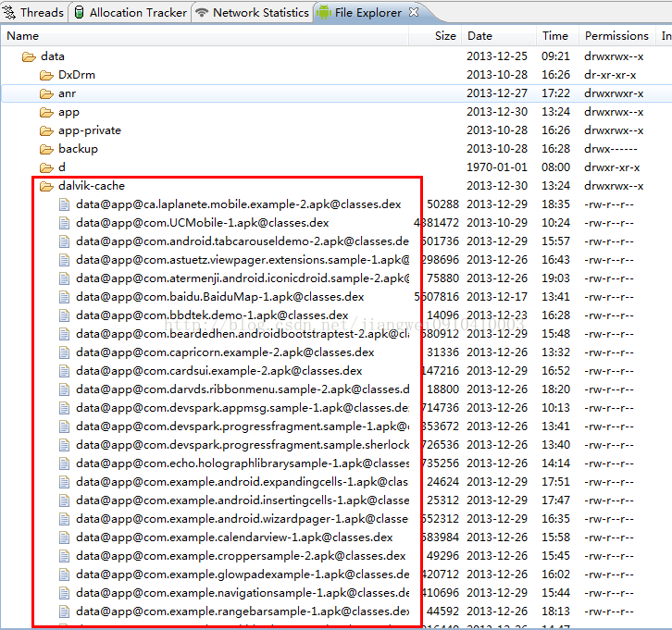Viewport: 672px width, 630px height.
Task: Click the Allocation Tracker cylinder icon
Action: pyautogui.click(x=79, y=12)
